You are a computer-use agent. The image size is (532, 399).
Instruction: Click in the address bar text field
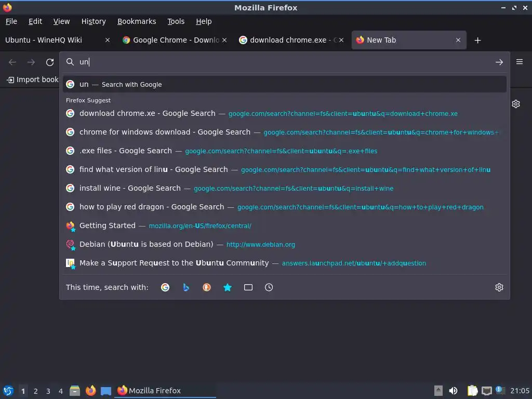pyautogui.click(x=285, y=62)
